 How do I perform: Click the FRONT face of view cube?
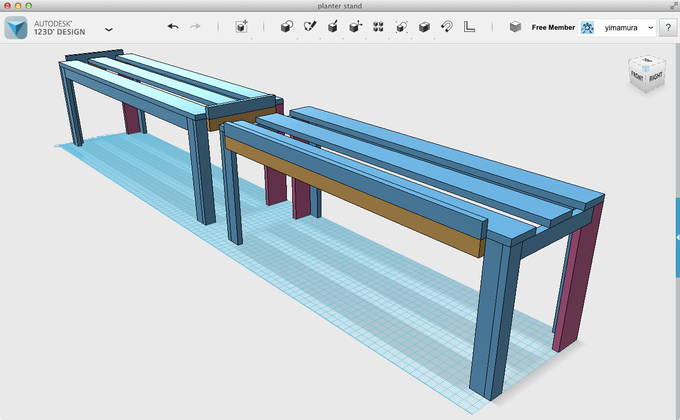(x=637, y=76)
